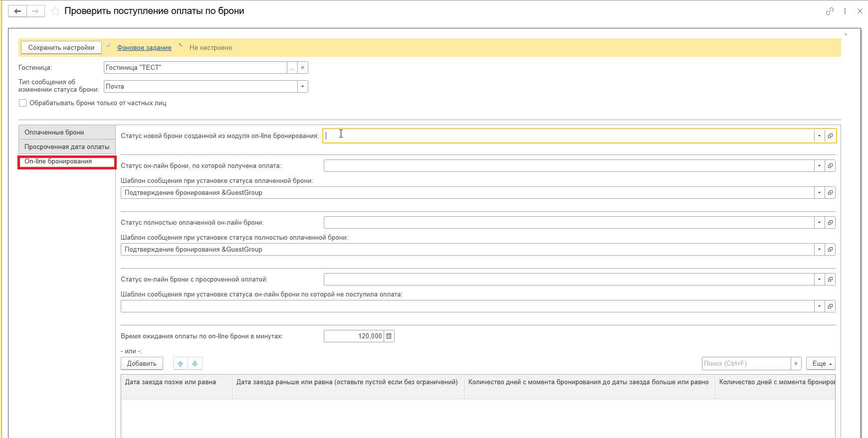Image resolution: width=868 pixels, height=438 pixels.
Task: Toggle Обрабатывать брони только от частных лиц
Action: pyautogui.click(x=22, y=103)
